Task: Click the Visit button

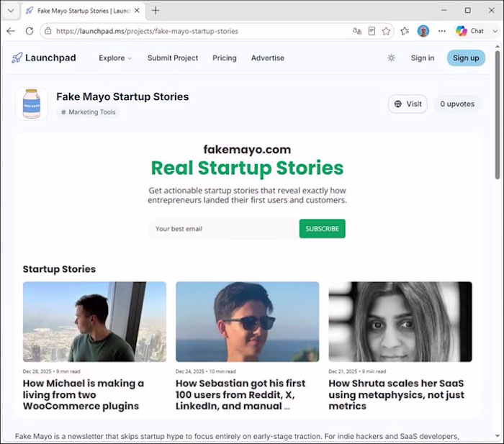Action: [x=408, y=104]
